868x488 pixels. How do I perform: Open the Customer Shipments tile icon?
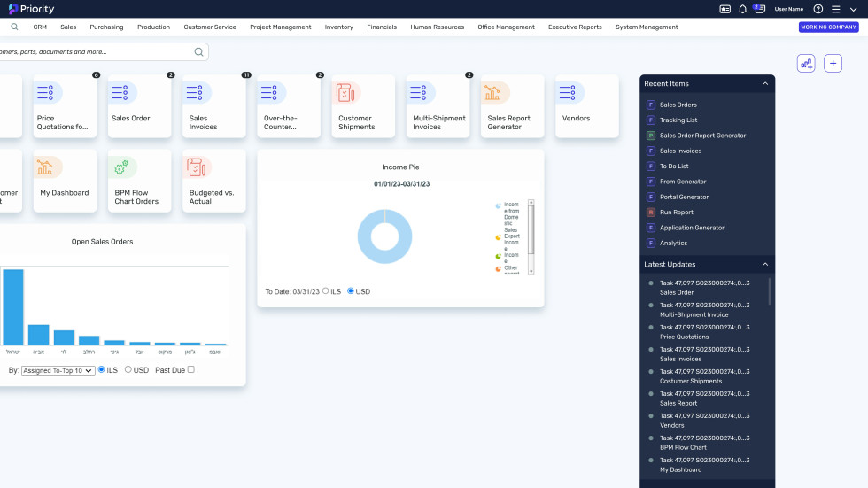(x=345, y=93)
